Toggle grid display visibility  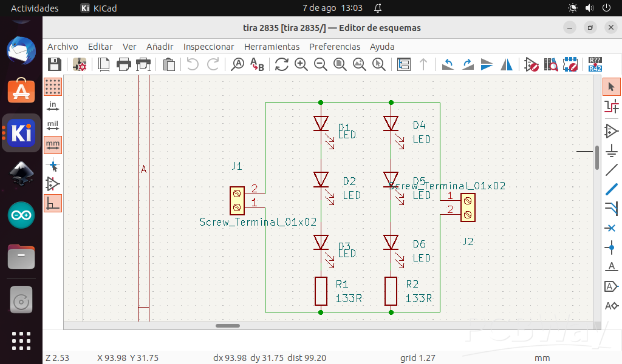53,87
